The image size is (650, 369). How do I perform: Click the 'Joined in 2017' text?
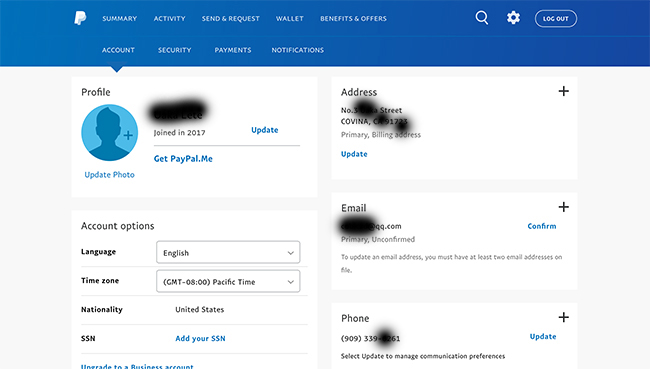179,133
